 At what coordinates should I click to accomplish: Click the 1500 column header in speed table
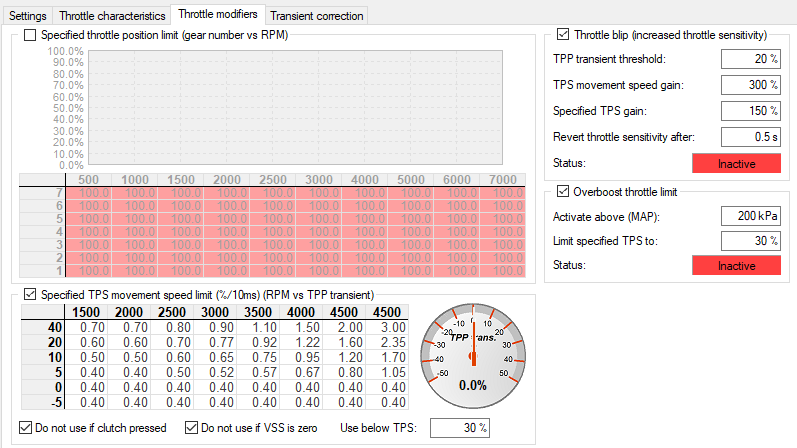[86, 312]
